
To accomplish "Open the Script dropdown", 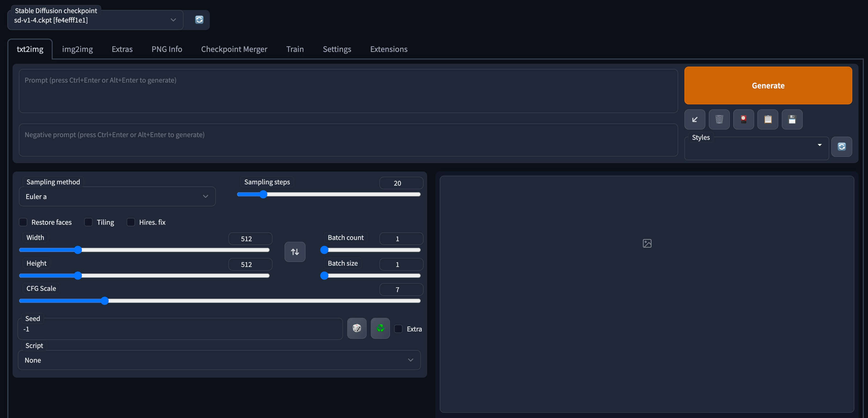I will point(219,360).
